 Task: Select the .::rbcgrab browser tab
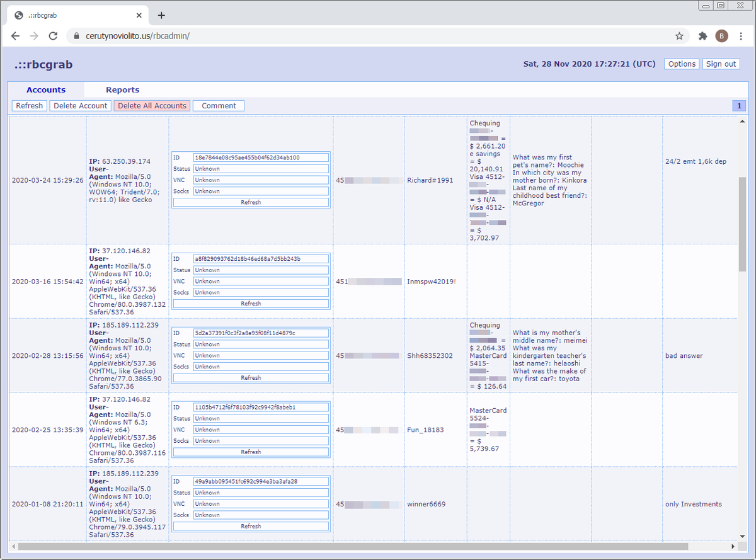click(78, 15)
